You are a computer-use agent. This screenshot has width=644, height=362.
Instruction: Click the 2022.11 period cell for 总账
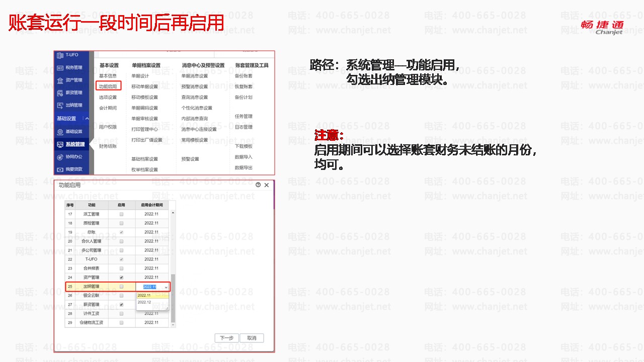[x=151, y=232]
